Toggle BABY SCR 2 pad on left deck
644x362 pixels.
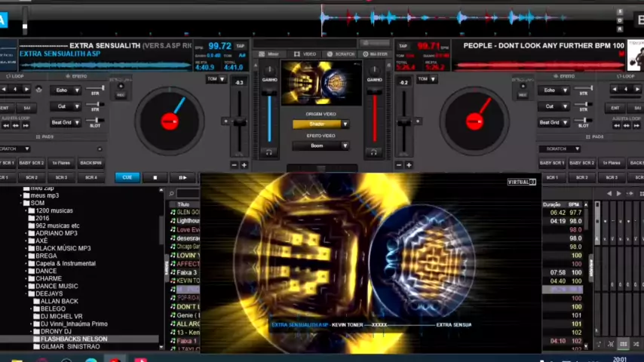pyautogui.click(x=32, y=163)
